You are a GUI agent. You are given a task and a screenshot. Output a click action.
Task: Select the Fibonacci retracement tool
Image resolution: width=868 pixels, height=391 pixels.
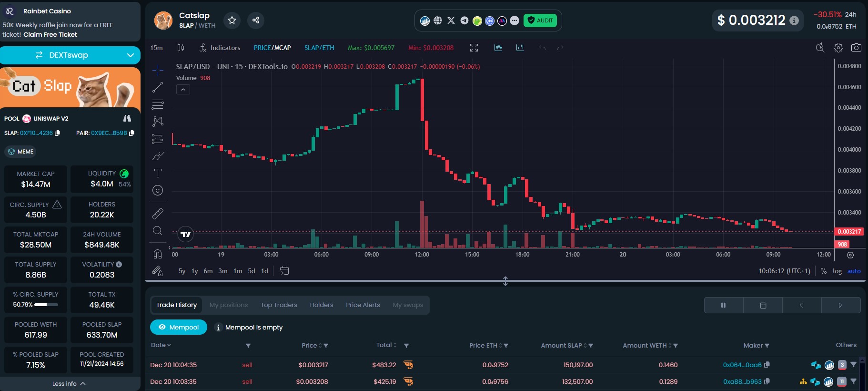(x=158, y=104)
